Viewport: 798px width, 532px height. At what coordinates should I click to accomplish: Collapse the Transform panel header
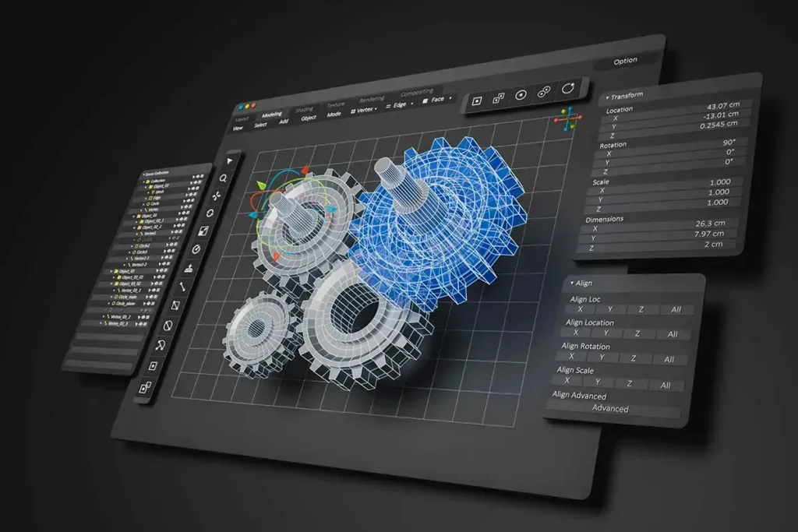click(x=606, y=97)
